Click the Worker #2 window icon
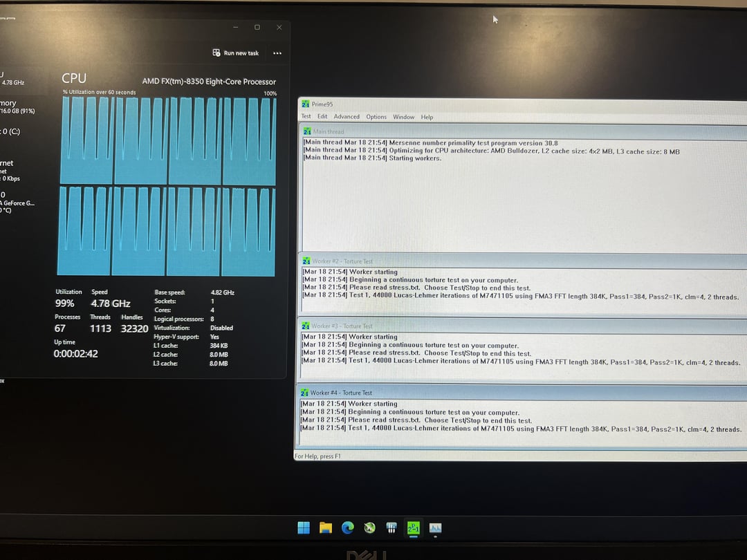 point(306,261)
